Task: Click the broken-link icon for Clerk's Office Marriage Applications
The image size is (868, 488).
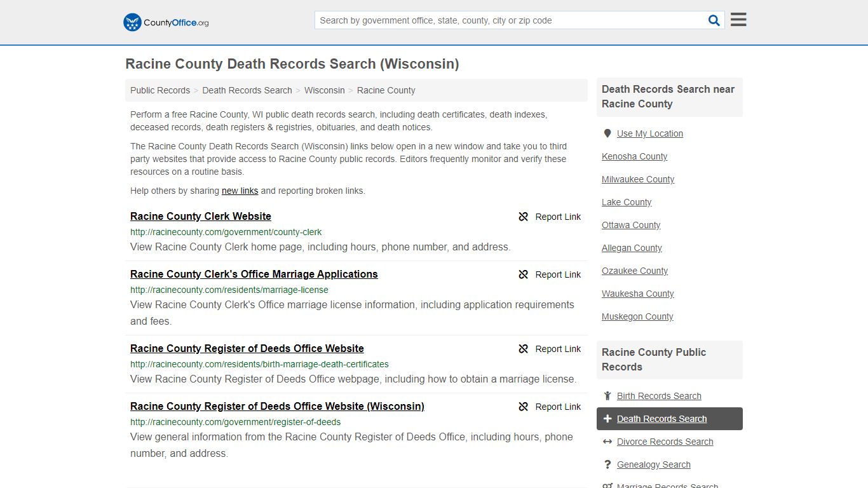Action: point(524,274)
